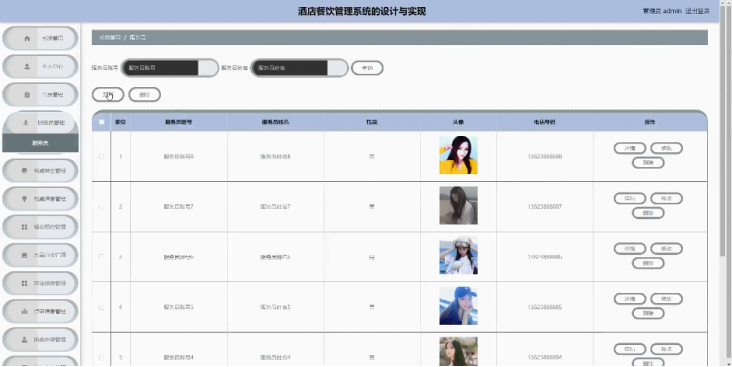Collapse the 服务员管理 sidebar menu
Viewport: 732px width, 367px height.
pyautogui.click(x=40, y=122)
